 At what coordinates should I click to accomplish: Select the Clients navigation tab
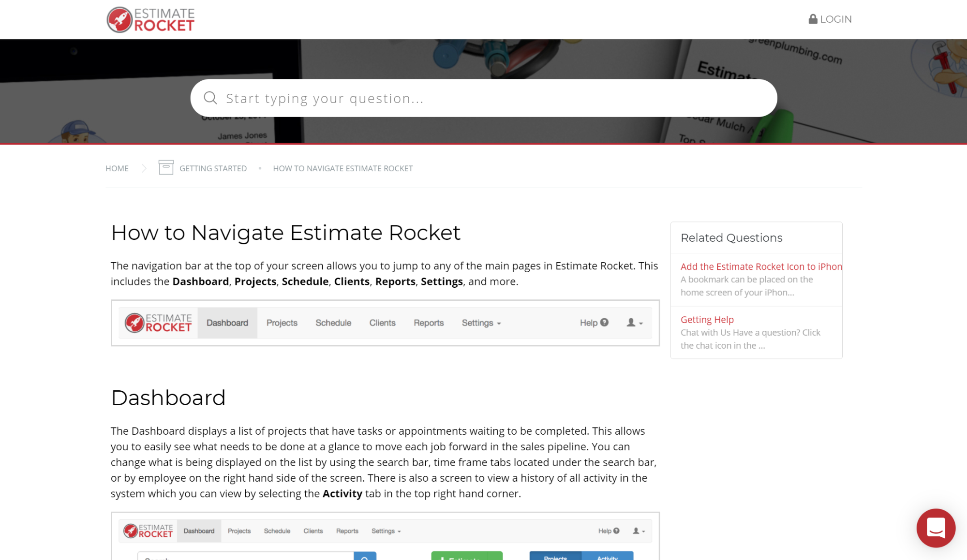coord(382,323)
